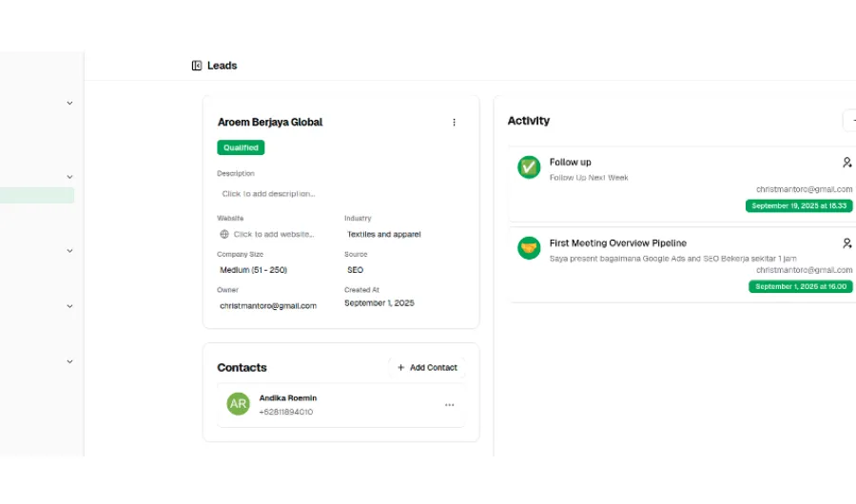Click the Created At date September 1, 2025
This screenshot has height=504, width=856.
(x=379, y=303)
